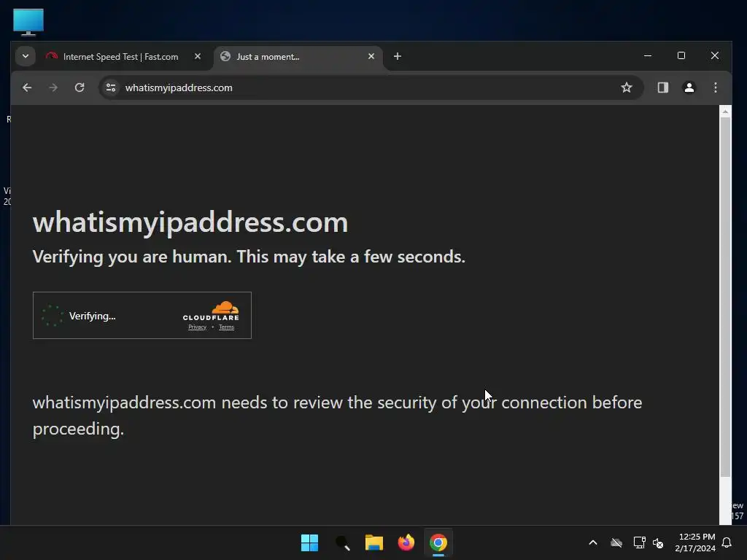Click the OneDrive cloud tray icon

point(616,542)
